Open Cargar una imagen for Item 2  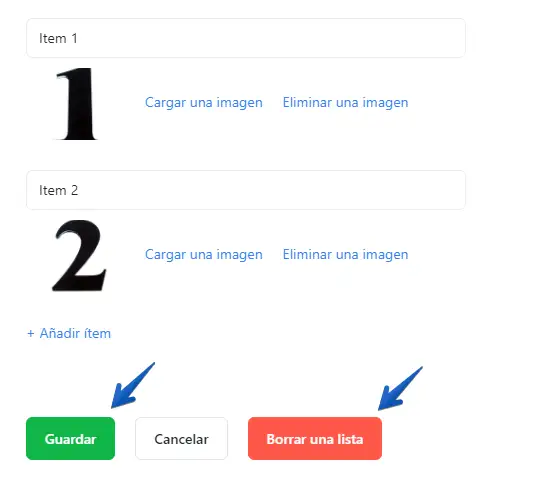point(204,254)
